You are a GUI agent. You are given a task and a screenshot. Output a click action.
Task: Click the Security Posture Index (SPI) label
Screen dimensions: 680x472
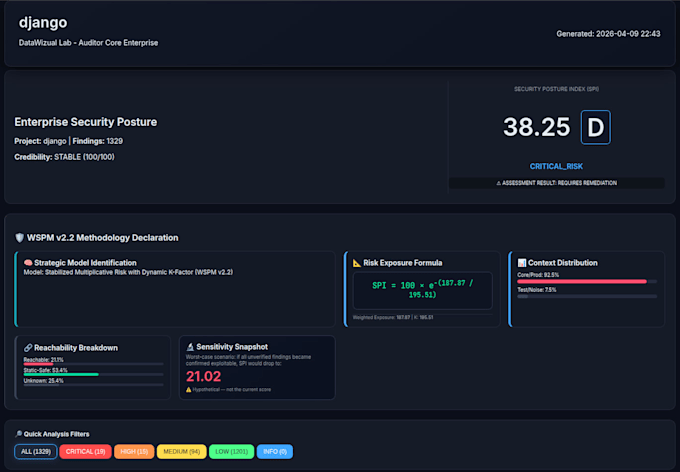pyautogui.click(x=556, y=89)
